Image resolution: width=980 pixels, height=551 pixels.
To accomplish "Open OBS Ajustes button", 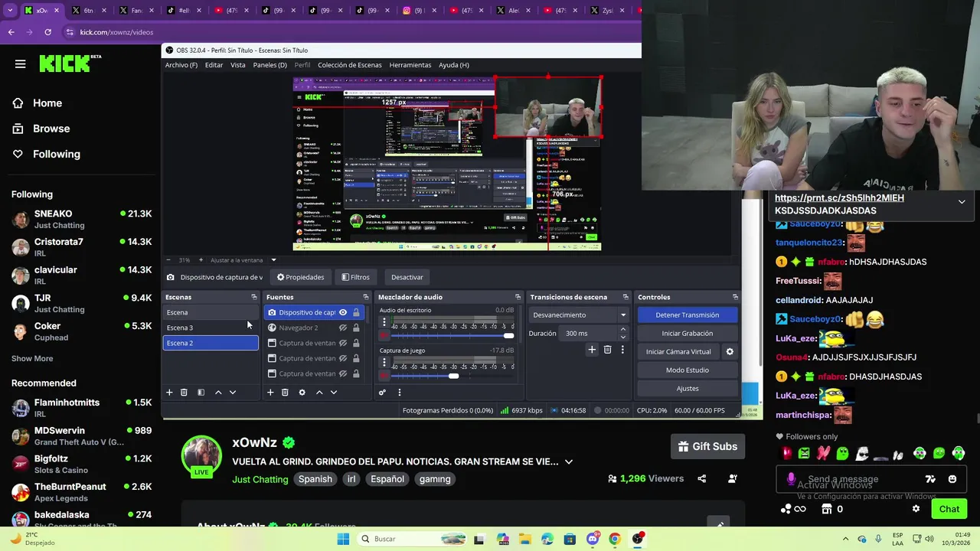I will click(687, 388).
